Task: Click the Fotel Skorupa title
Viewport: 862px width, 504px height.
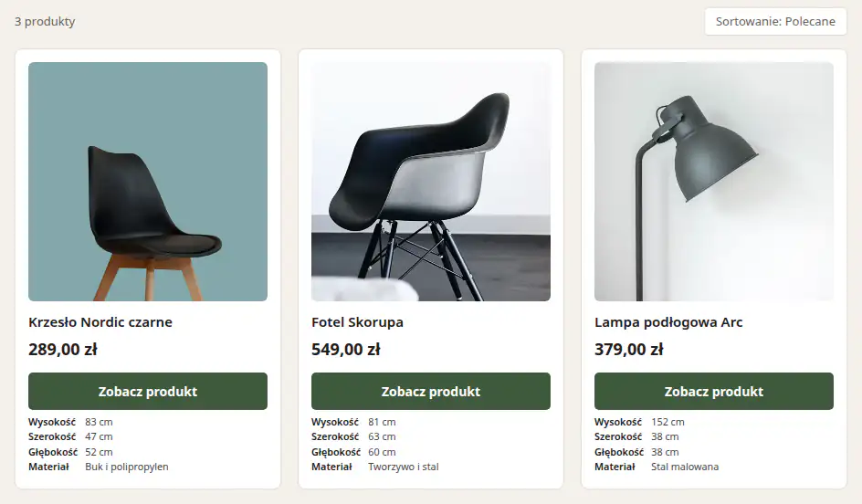Action: [357, 322]
